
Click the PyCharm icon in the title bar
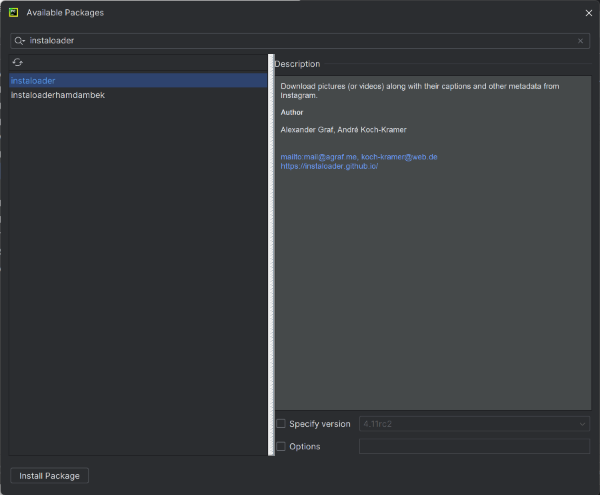pyautogui.click(x=13, y=13)
